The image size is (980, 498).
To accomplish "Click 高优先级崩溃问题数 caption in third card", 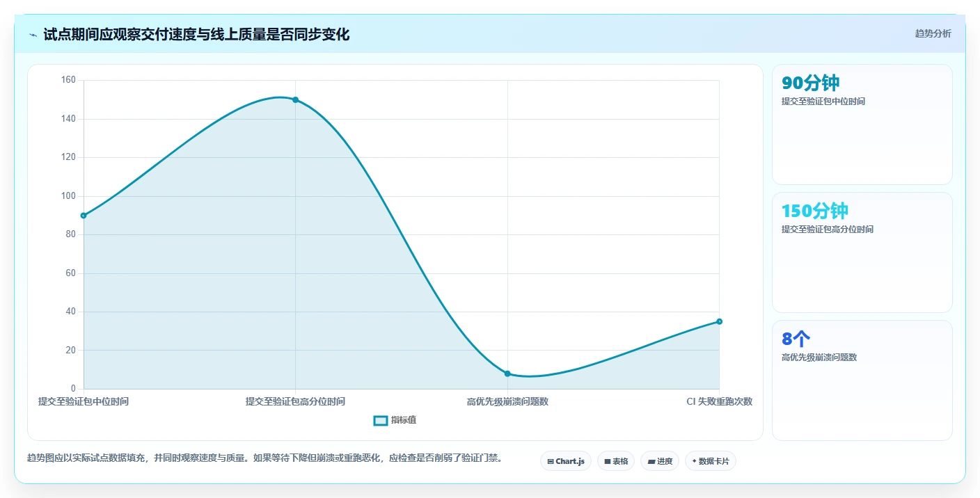I will click(x=819, y=358).
